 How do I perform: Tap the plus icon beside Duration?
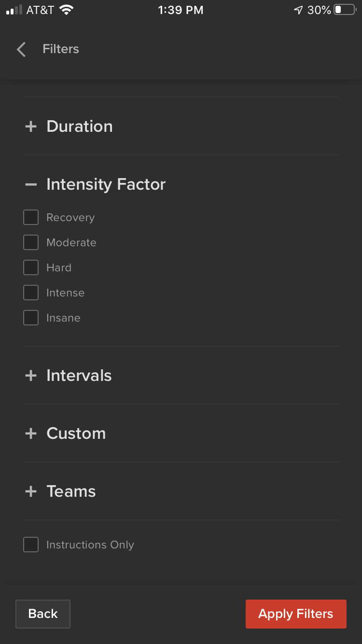(x=31, y=126)
